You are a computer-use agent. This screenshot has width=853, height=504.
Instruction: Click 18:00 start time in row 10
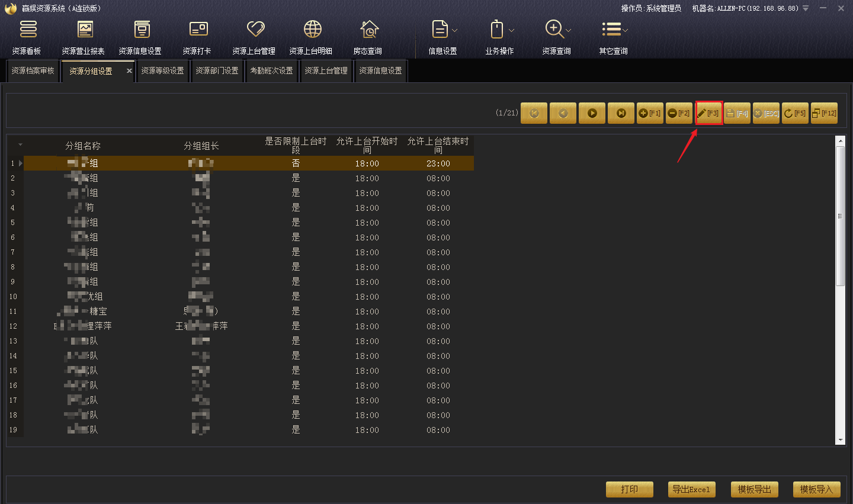coord(367,297)
